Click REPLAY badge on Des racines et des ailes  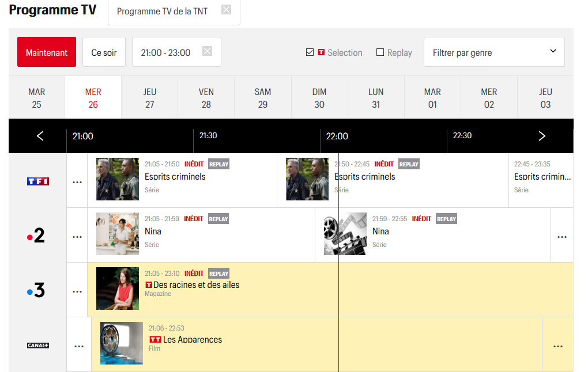218,274
